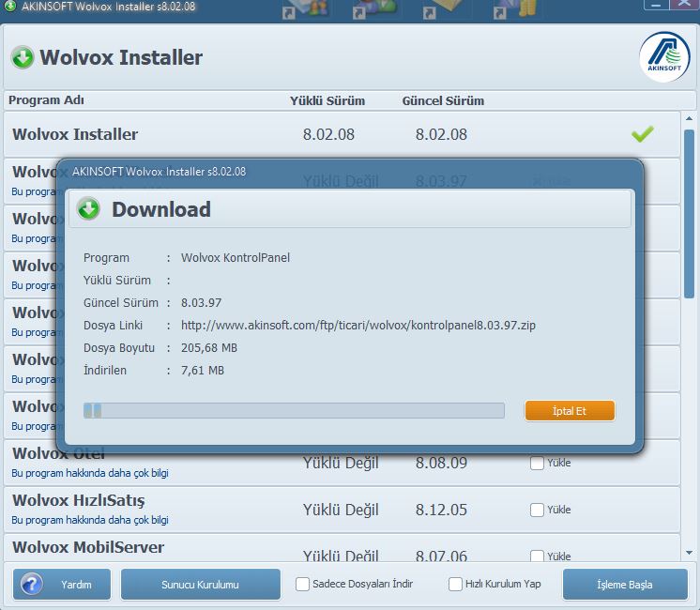
Task: Click the scrollbar down arrow
Action: point(689,553)
